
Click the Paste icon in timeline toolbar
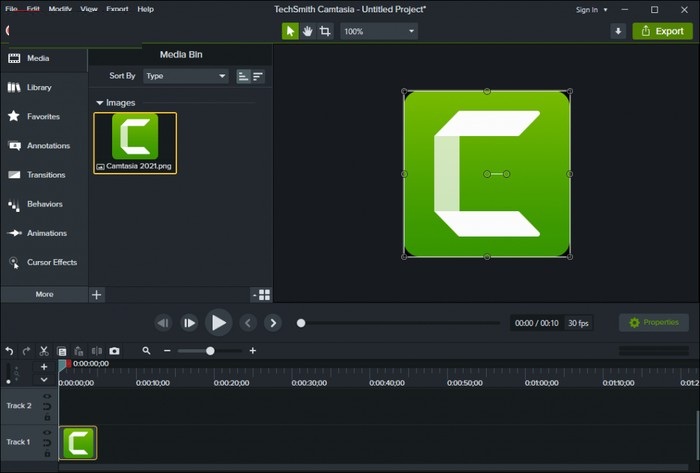click(x=79, y=351)
